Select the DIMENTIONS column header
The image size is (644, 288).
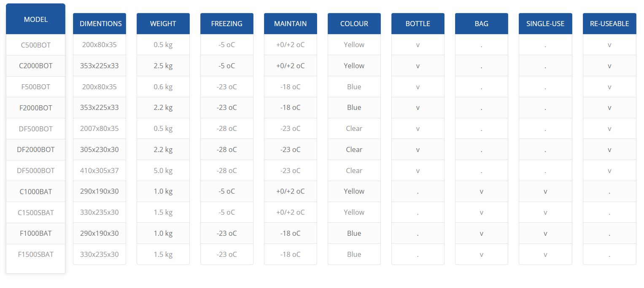click(100, 24)
